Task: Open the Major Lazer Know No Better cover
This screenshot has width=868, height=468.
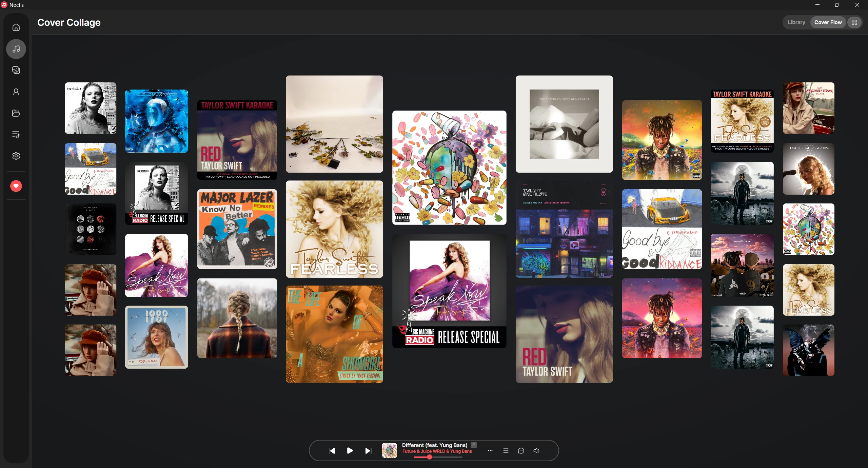Action: (237, 229)
